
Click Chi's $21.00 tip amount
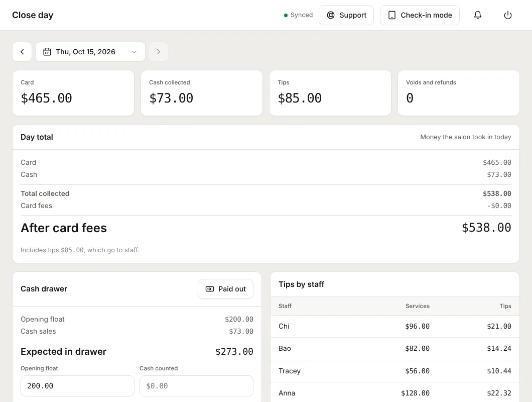pyautogui.click(x=499, y=326)
